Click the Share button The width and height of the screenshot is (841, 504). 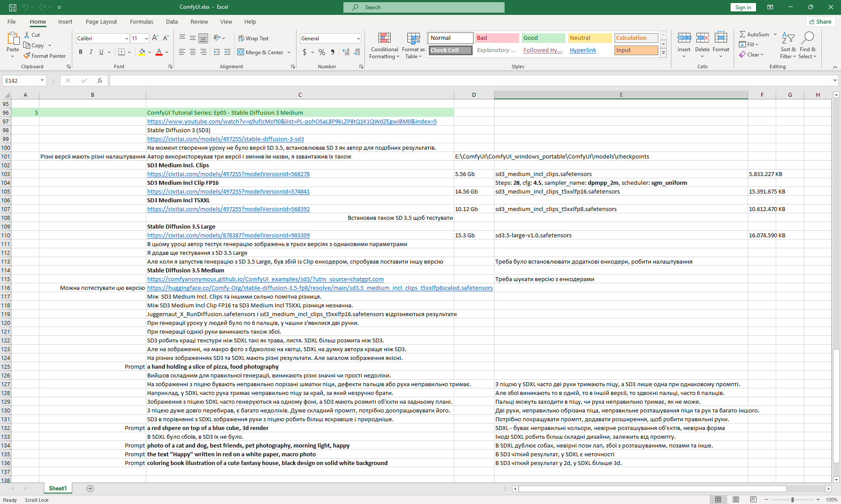820,21
